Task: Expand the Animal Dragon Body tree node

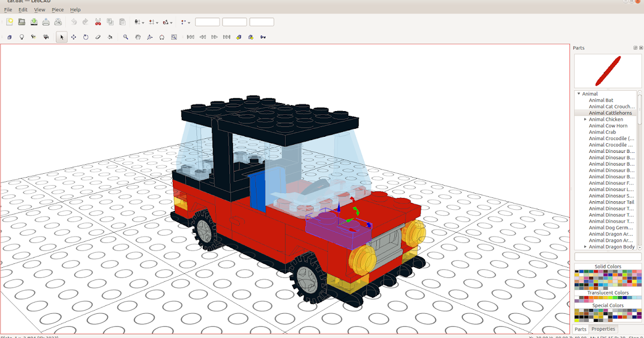Action: click(586, 247)
